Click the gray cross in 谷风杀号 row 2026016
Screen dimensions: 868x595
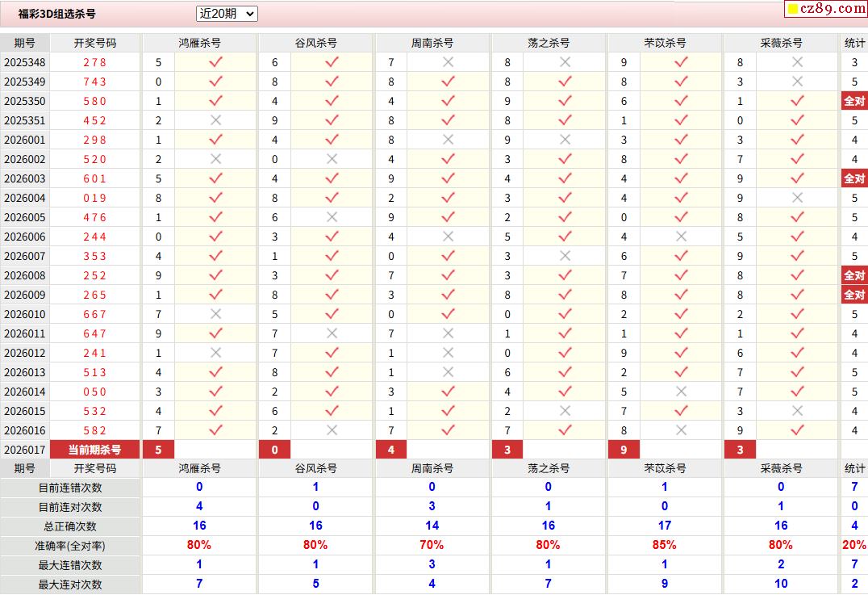(332, 430)
